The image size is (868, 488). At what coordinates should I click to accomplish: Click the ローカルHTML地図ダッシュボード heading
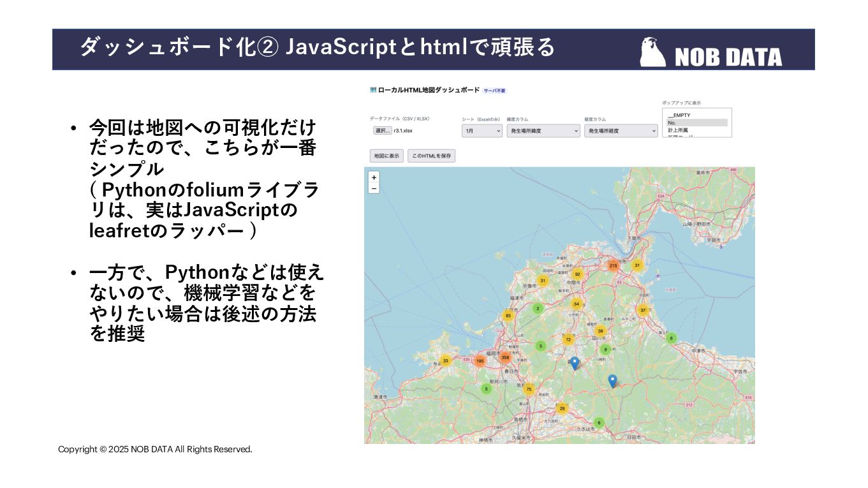(429, 91)
